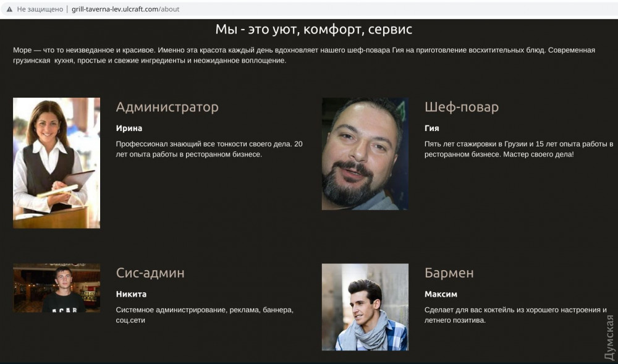The height and width of the screenshot is (364, 618).
Task: Click the name "Ирина"
Action: point(129,128)
